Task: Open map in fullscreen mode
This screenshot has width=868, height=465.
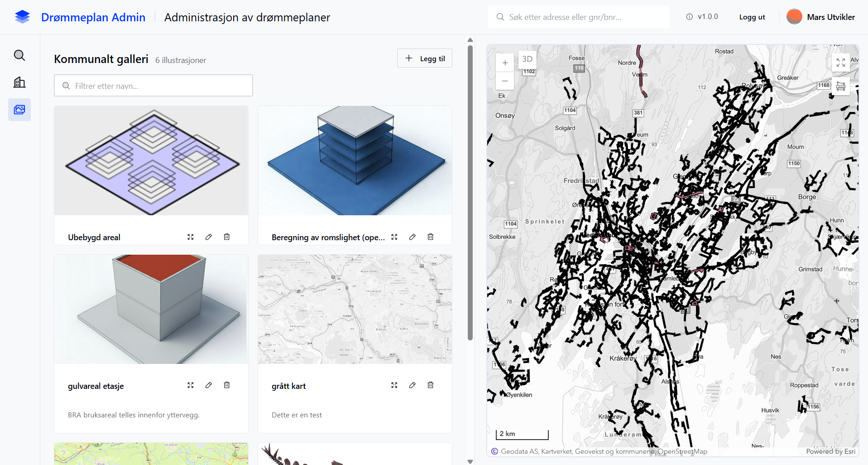Action: (x=841, y=63)
